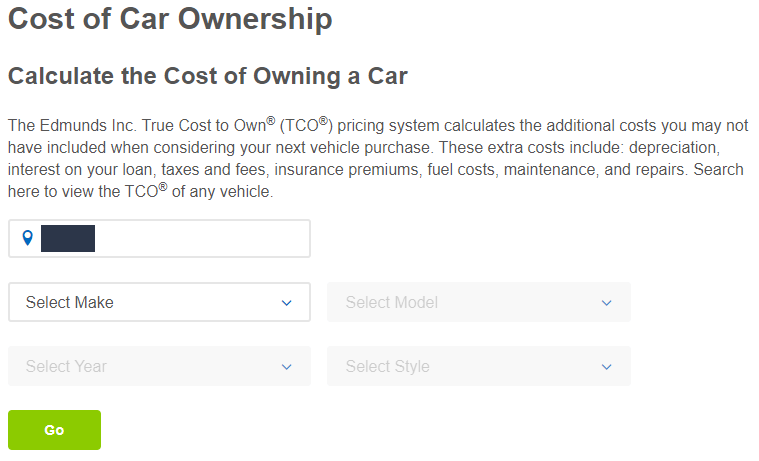The height and width of the screenshot is (461, 759).
Task: Open the Select Style dropdown
Action: tap(479, 366)
